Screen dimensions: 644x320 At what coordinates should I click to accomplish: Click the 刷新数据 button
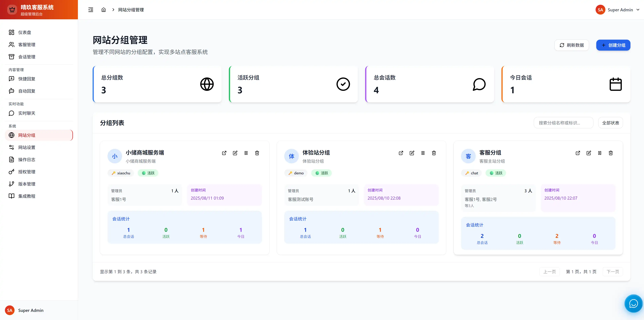[572, 45]
